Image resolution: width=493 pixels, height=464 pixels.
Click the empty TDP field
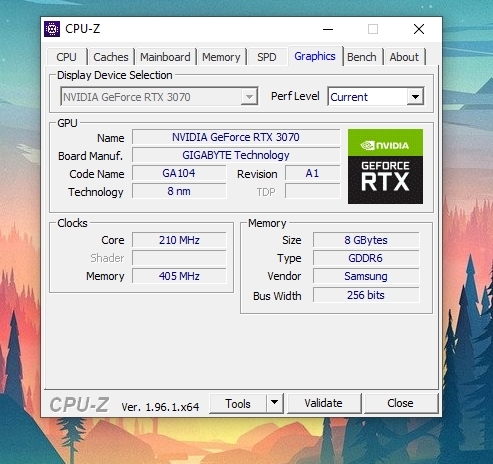pyautogui.click(x=313, y=191)
